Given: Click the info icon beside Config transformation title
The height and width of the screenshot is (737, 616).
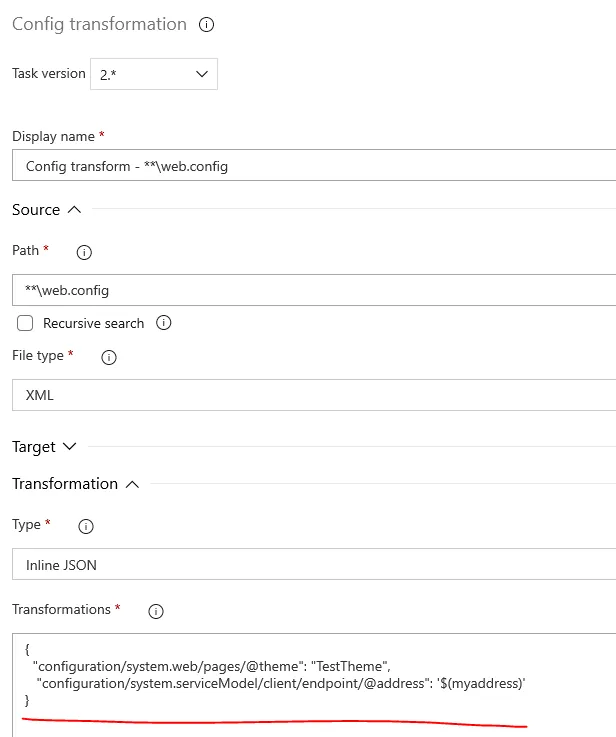Looking at the screenshot, I should click(207, 25).
